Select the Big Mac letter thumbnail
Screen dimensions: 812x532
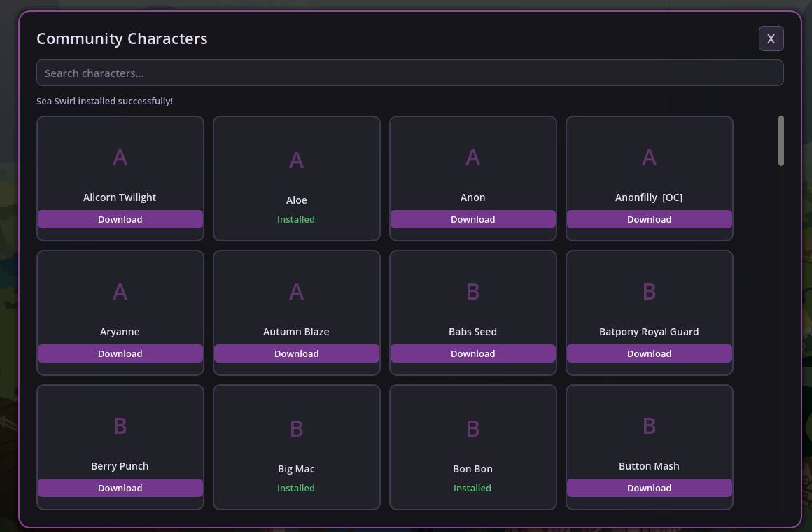296,429
